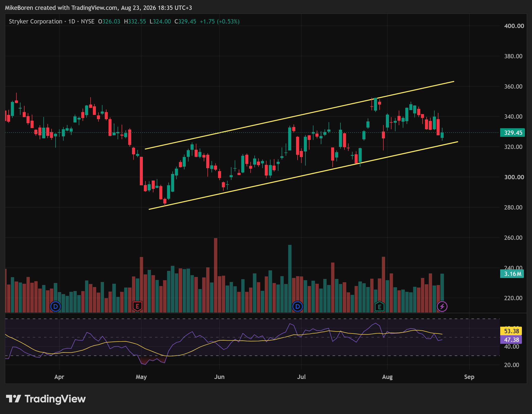Click the purple RSI tag "47.38"
The height and width of the screenshot is (414, 532).
click(511, 340)
